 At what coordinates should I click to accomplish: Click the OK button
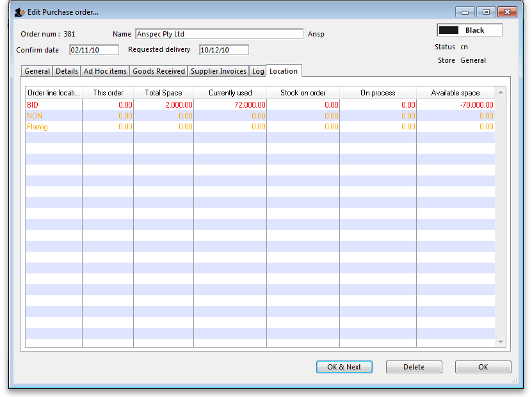(x=483, y=367)
